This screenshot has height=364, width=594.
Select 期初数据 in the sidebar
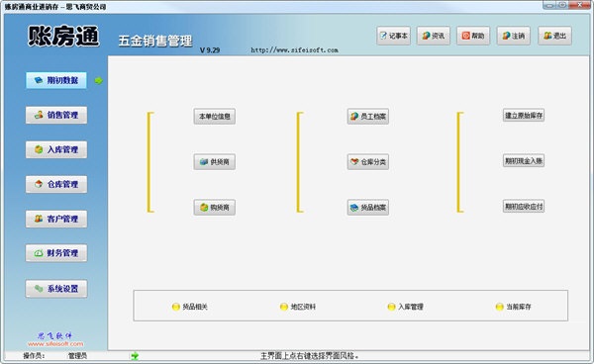tap(56, 80)
